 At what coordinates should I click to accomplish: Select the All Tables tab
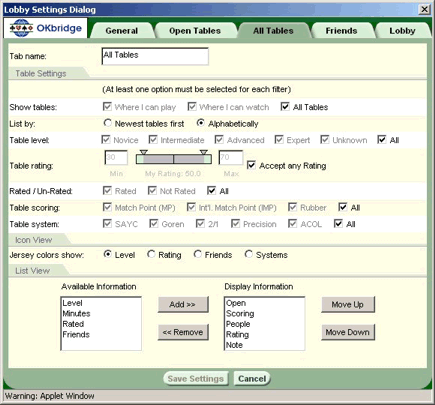point(273,31)
